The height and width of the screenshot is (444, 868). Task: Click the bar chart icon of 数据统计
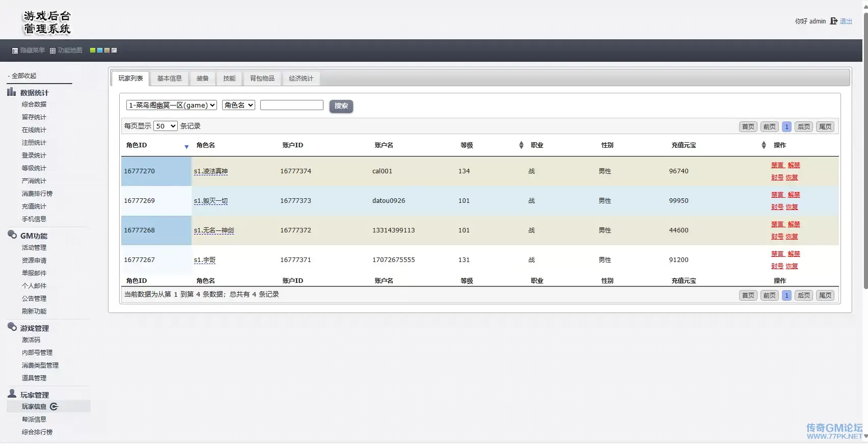tap(11, 92)
